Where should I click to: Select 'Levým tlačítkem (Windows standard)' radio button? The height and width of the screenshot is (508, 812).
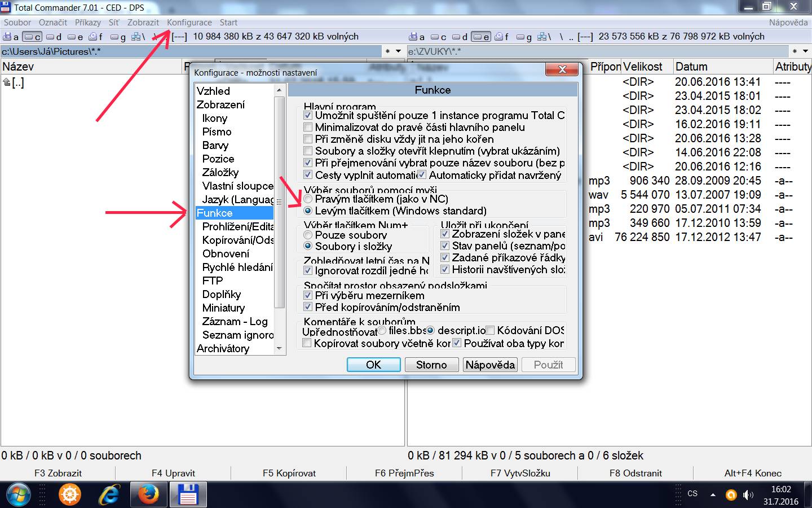coord(308,211)
